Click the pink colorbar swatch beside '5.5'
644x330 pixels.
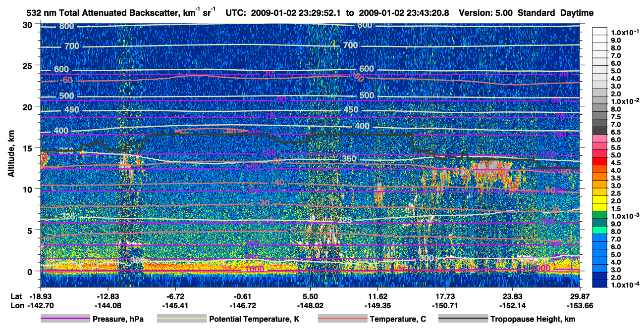click(x=601, y=147)
